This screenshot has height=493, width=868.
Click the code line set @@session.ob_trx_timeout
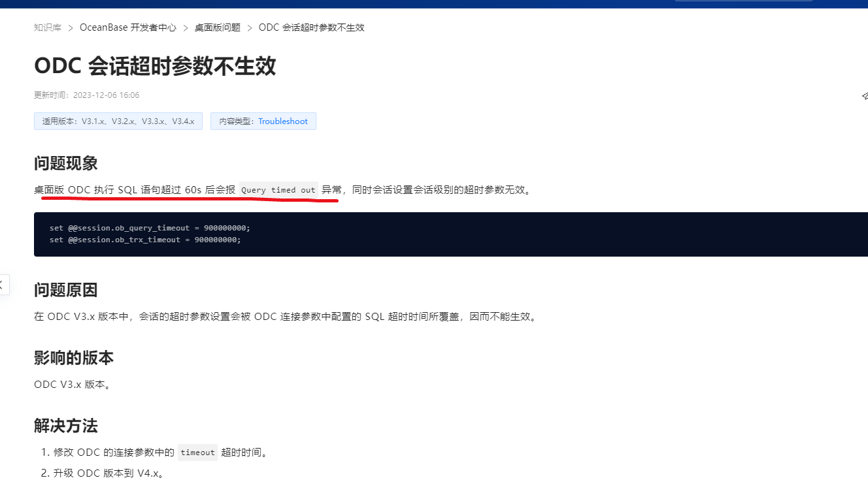pos(145,240)
